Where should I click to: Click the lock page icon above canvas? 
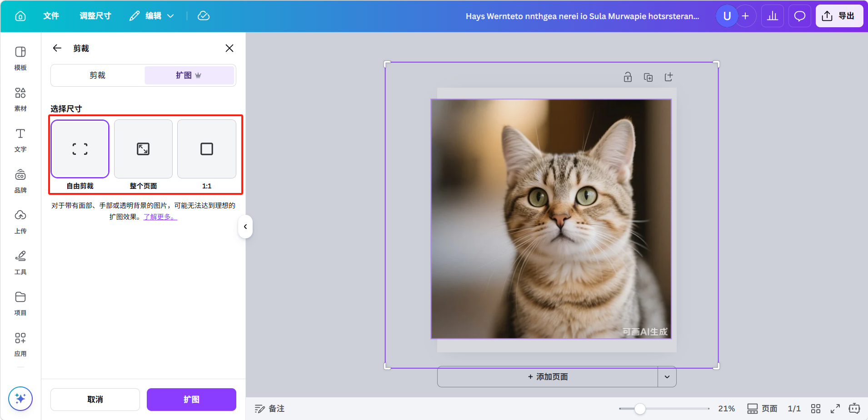click(x=628, y=77)
